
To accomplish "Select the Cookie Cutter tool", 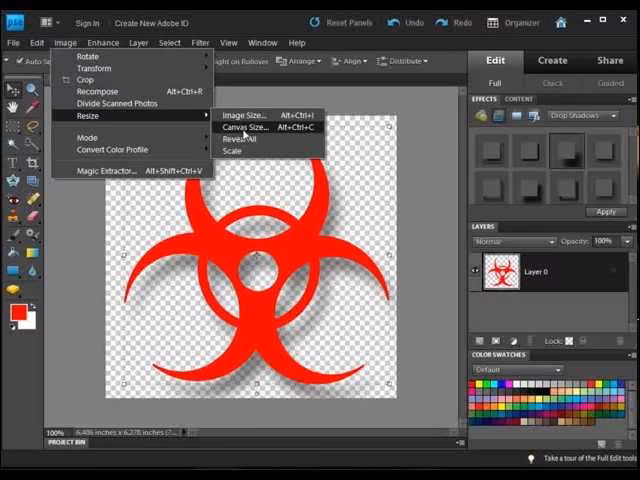I will tap(13, 181).
